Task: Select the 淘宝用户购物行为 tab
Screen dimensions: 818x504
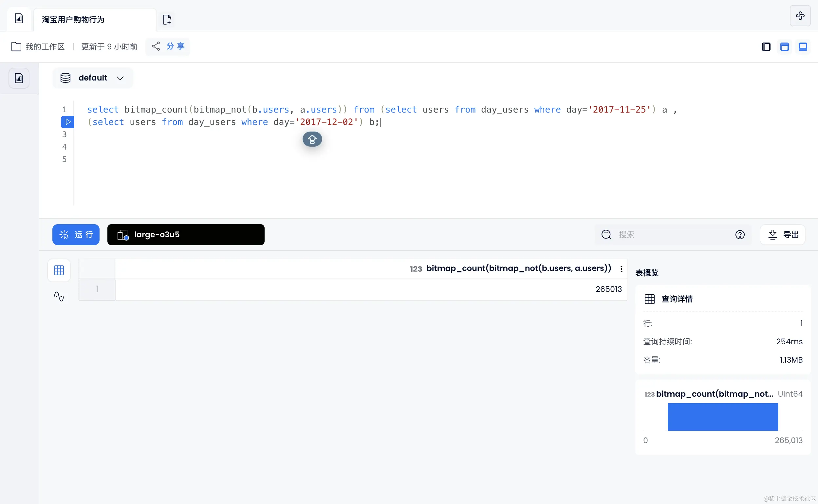Action: click(95, 19)
